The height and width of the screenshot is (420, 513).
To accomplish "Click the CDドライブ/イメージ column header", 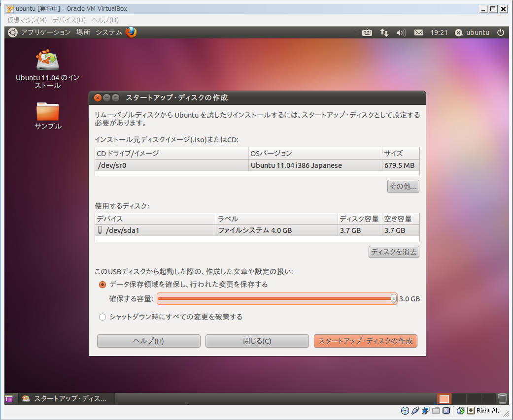I will click(x=172, y=153).
